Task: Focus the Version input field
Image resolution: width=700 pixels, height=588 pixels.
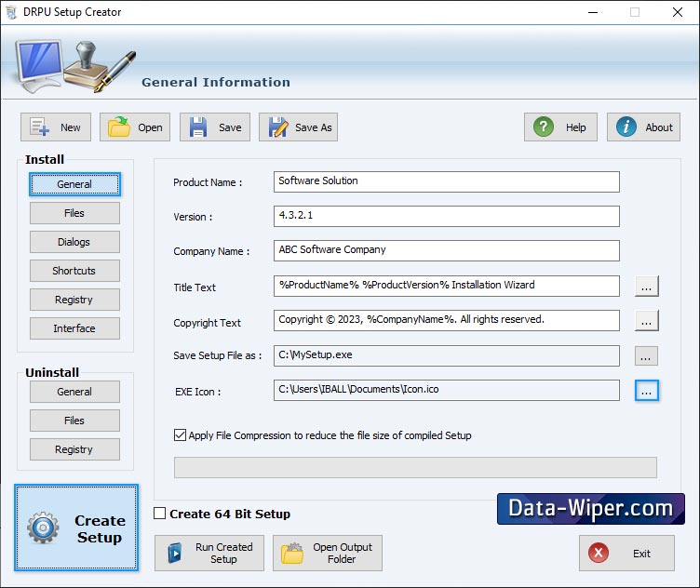Action: point(447,217)
